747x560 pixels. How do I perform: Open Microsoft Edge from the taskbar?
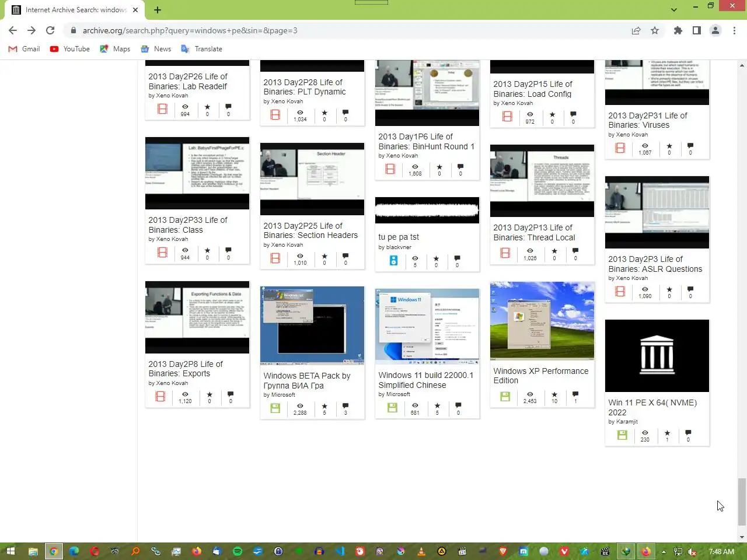pyautogui.click(x=74, y=551)
